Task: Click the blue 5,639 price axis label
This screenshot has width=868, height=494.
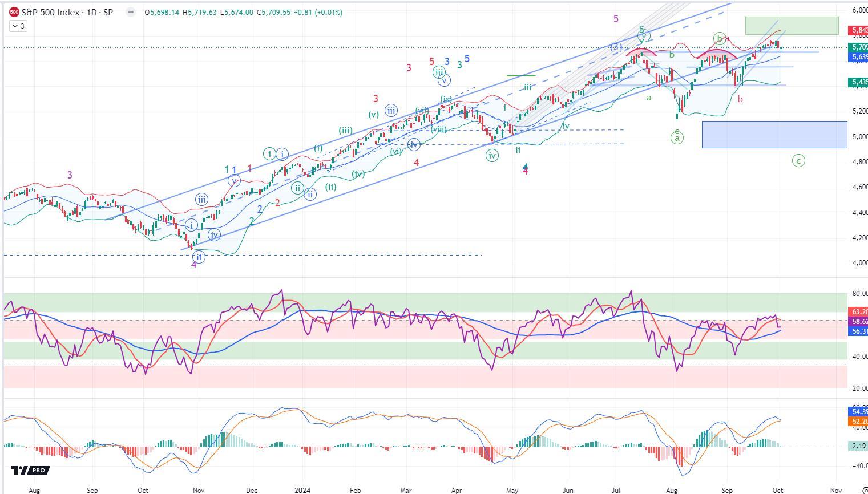Action: coord(858,58)
